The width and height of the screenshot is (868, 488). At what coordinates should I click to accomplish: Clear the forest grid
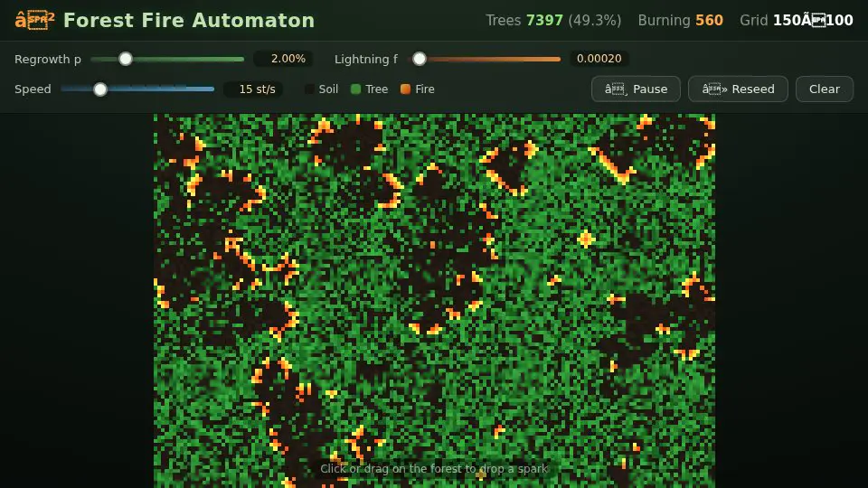click(825, 89)
